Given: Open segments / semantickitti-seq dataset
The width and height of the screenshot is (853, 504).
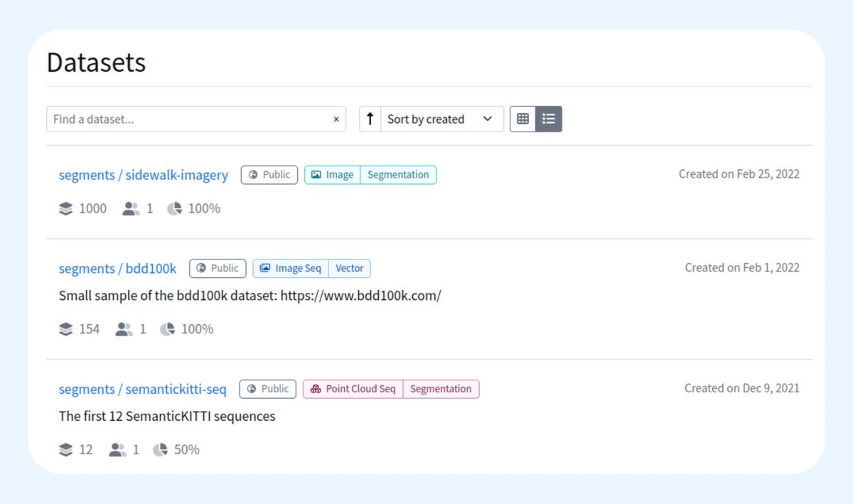Looking at the screenshot, I should [x=142, y=390].
